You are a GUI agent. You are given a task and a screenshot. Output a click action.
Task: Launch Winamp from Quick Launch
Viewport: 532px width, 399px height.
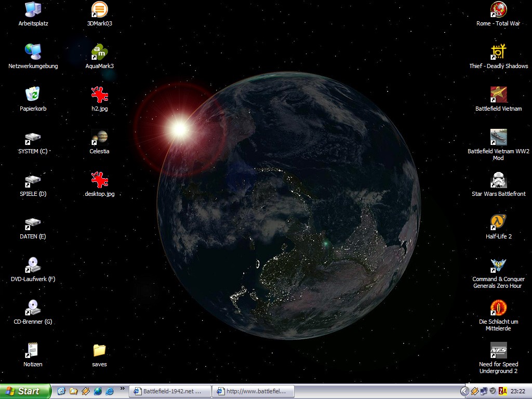86,391
